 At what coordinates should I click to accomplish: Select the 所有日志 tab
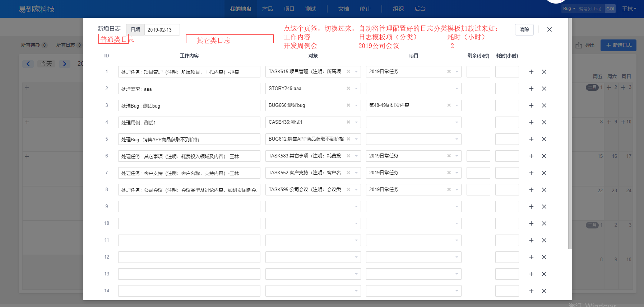(x=66, y=45)
